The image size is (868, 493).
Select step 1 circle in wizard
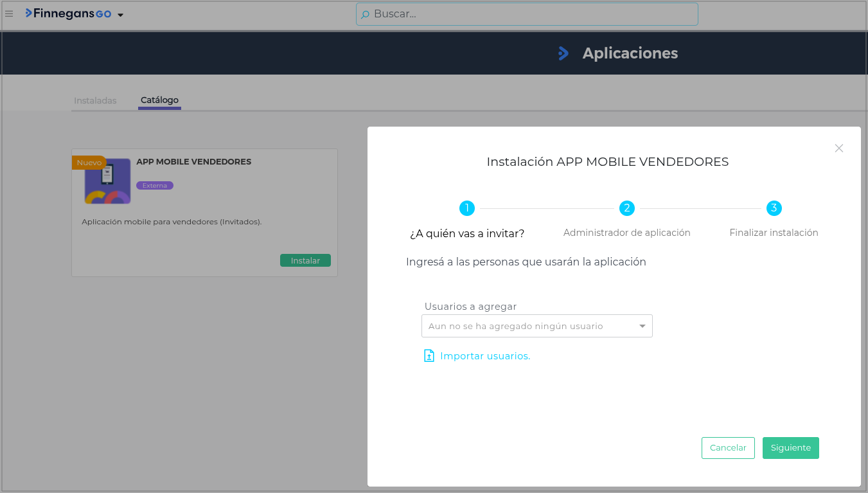(x=466, y=208)
